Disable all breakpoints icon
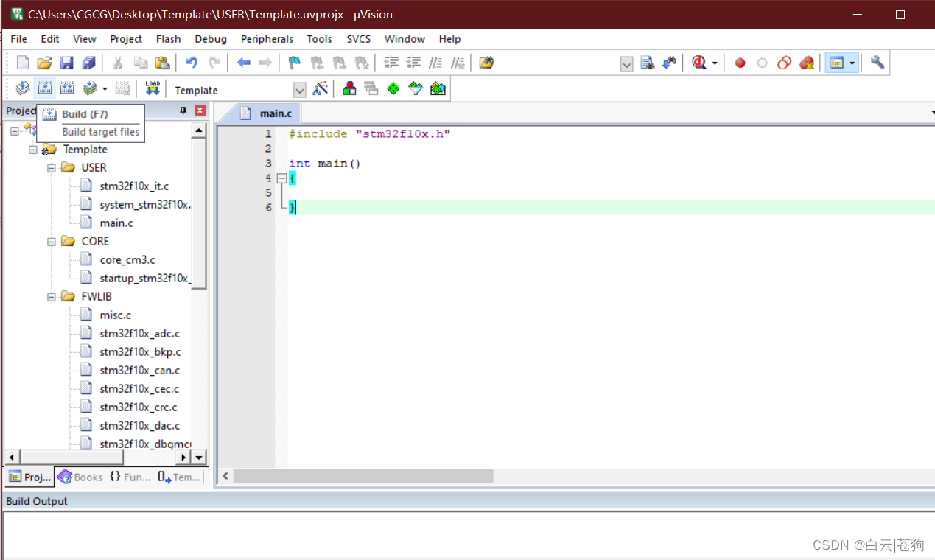 coord(785,63)
